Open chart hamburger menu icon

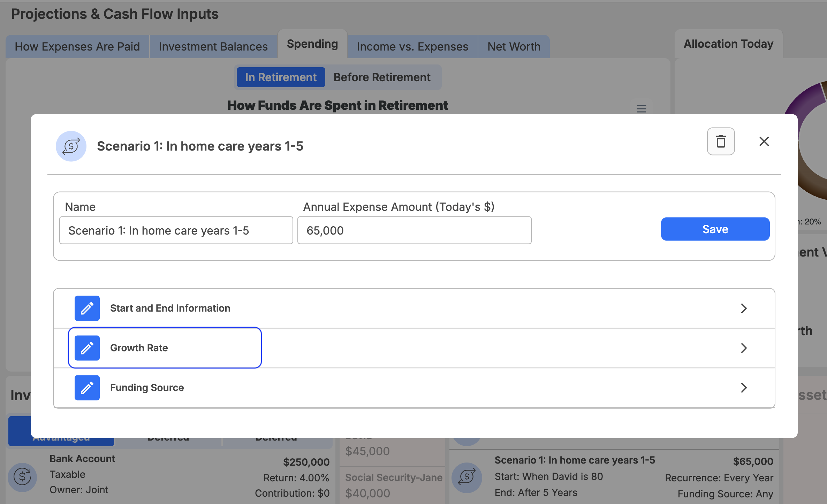pyautogui.click(x=642, y=109)
